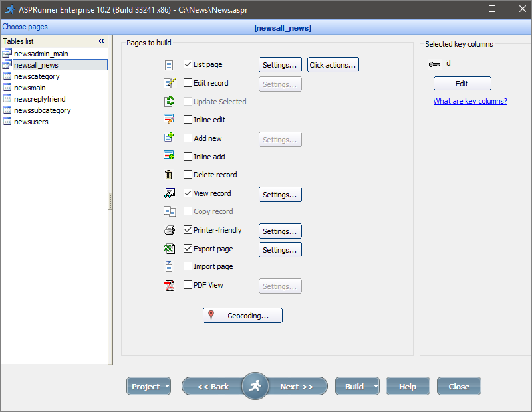Click the PDF View icon

[x=170, y=284]
